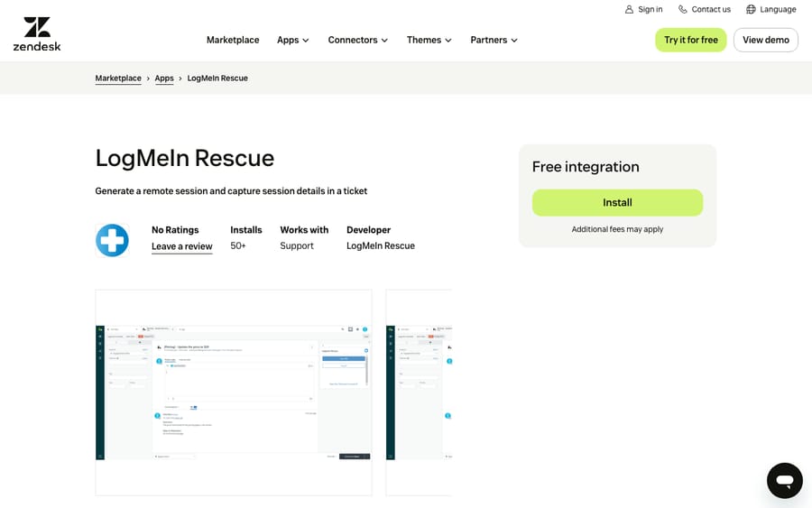The width and height of the screenshot is (812, 508).
Task: Open Marketplace in the top navigation
Action: pos(233,40)
